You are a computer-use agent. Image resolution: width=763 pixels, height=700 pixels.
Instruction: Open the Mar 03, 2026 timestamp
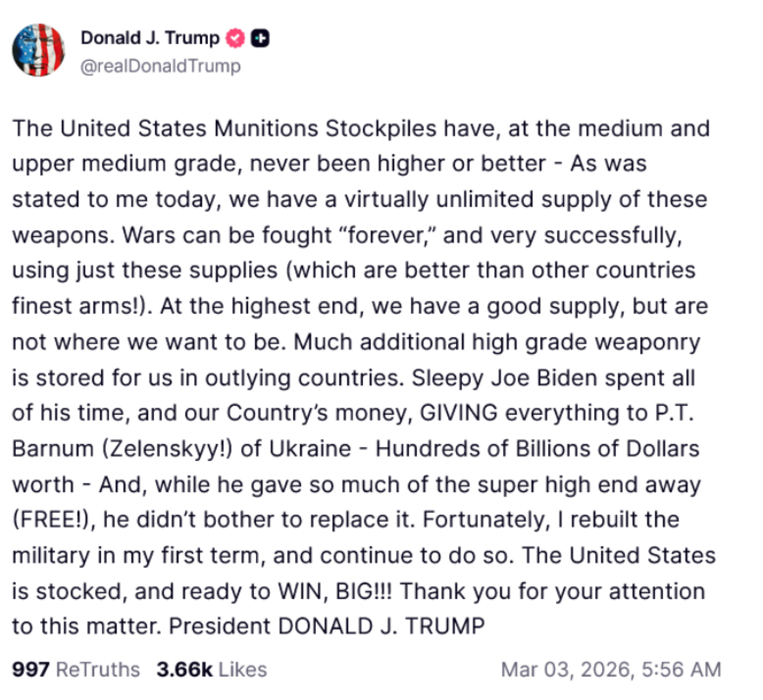(611, 669)
